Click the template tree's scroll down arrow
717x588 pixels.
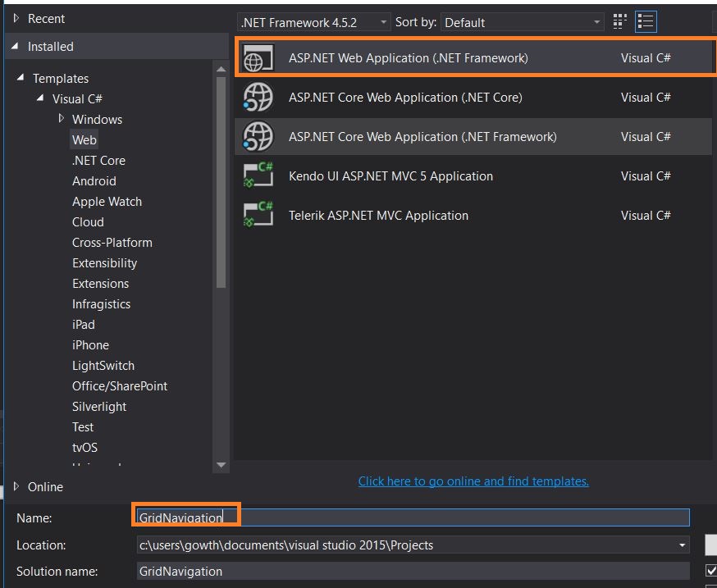[x=221, y=465]
